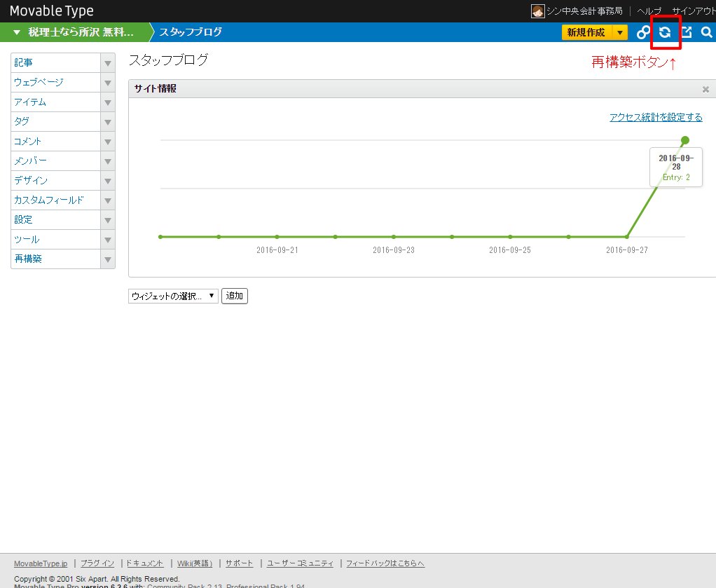Click the chain link icon in header
Viewport: 716px width, 588px height.
pos(643,32)
